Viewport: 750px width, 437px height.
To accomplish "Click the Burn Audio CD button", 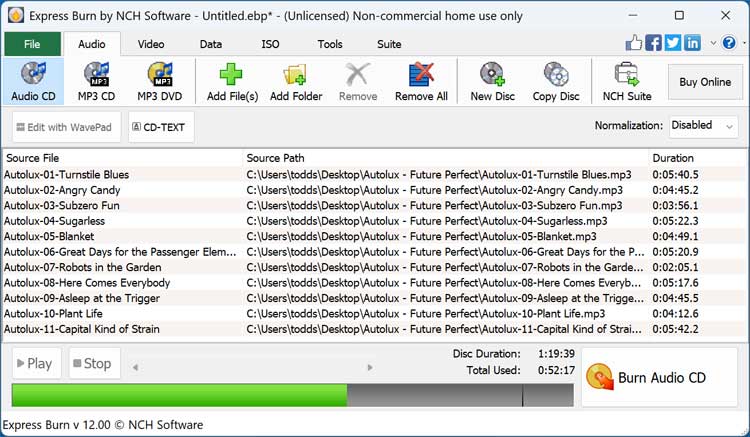I will [659, 377].
